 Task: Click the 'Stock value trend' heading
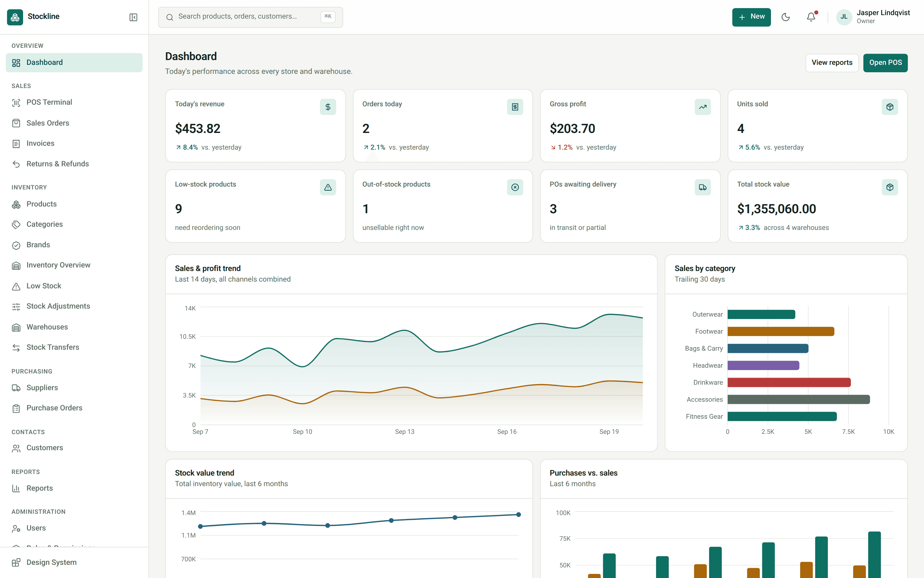tap(204, 473)
